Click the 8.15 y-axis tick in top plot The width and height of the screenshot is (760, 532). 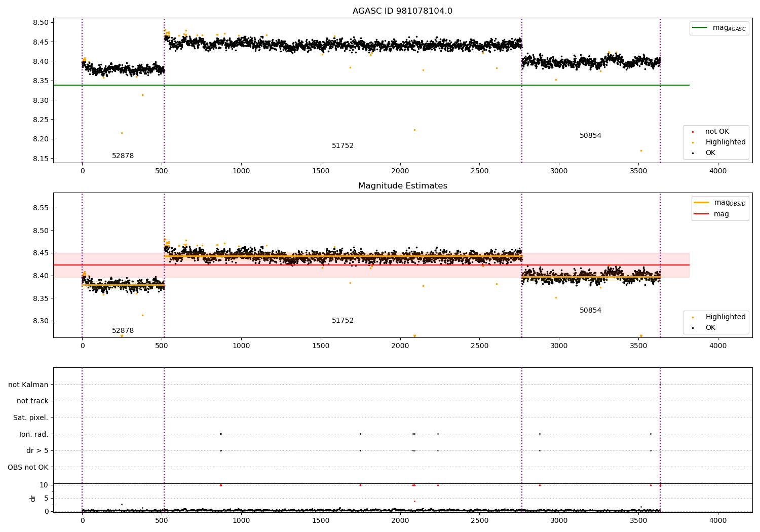[x=41, y=159]
